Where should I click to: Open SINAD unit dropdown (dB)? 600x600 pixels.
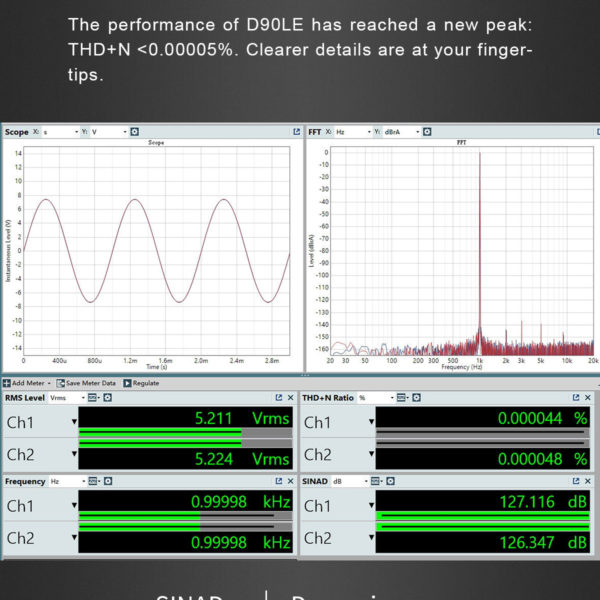(350, 481)
